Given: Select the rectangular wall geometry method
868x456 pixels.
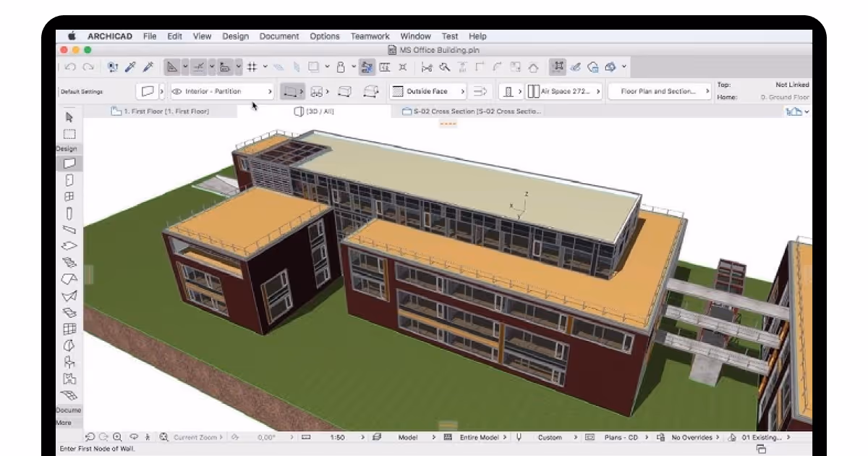Looking at the screenshot, I should click(346, 92).
